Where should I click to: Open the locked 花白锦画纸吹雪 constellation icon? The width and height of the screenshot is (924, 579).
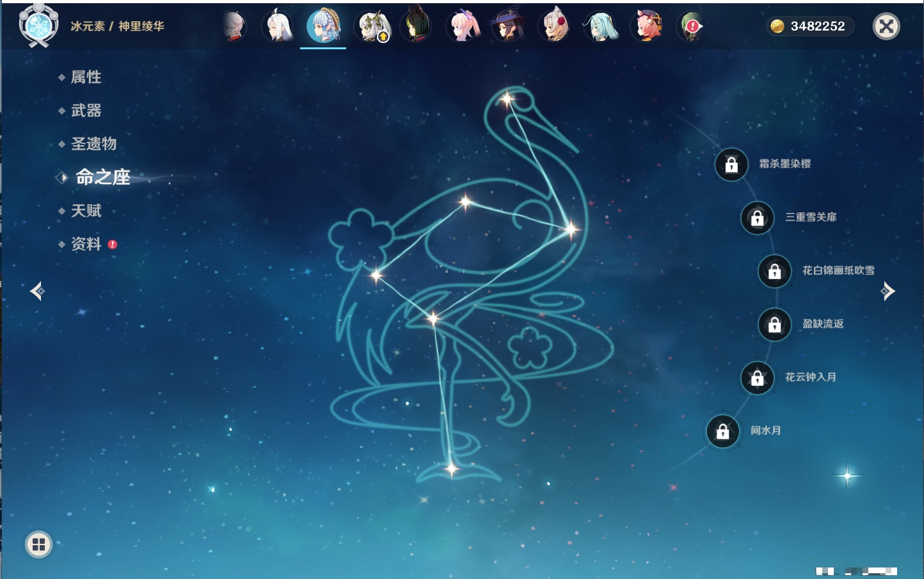coord(775,271)
